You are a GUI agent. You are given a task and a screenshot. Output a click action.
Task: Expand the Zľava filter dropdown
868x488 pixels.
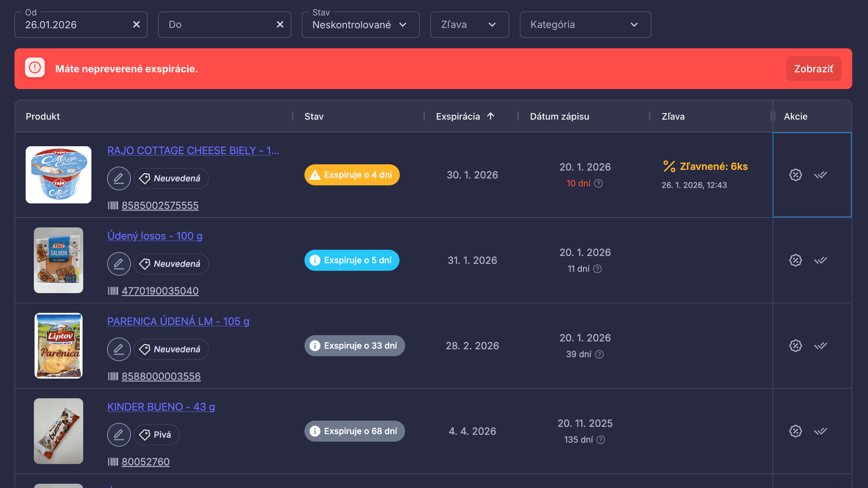(x=469, y=25)
